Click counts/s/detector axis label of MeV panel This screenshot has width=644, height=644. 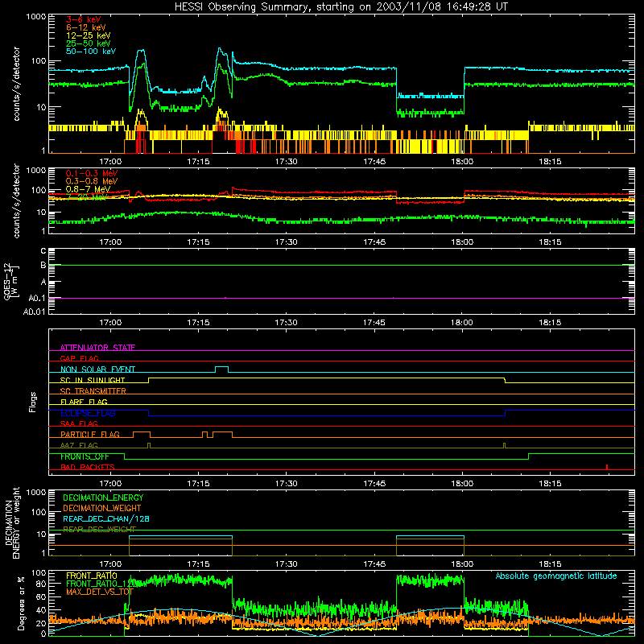pyautogui.click(x=16, y=200)
